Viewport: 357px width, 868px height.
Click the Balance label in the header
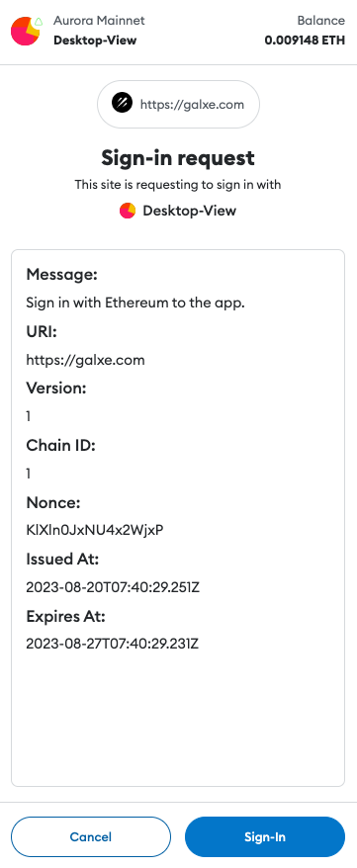click(321, 21)
